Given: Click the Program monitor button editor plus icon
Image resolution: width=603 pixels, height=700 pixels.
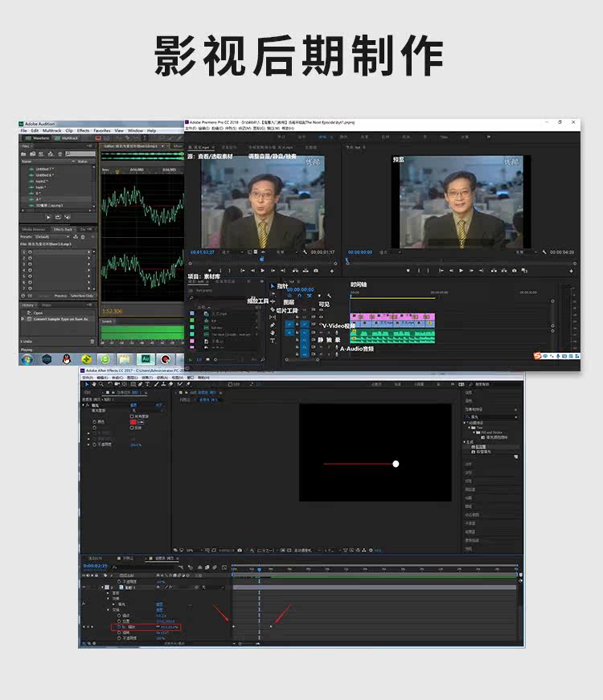Looking at the screenshot, I should [572, 271].
